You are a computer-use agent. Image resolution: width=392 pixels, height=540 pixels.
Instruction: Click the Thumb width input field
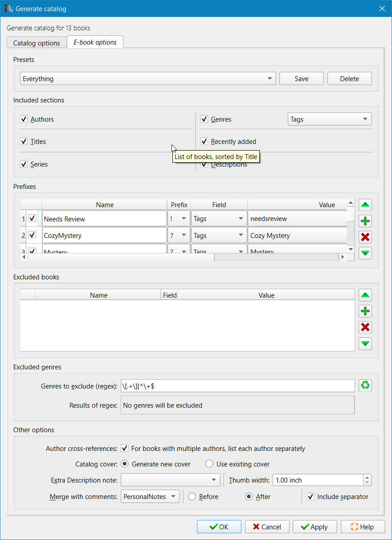(318, 480)
